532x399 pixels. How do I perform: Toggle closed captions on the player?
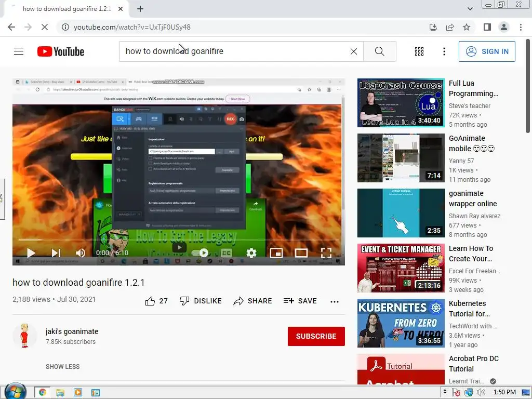point(227,253)
